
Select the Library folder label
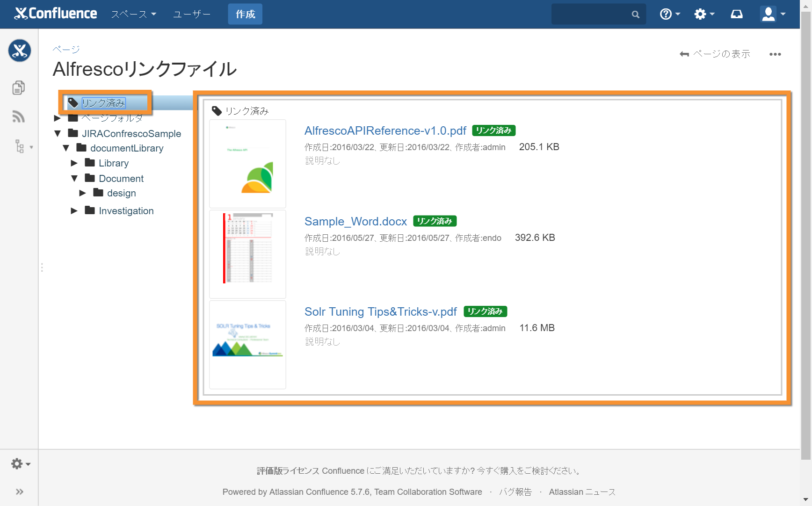point(114,163)
